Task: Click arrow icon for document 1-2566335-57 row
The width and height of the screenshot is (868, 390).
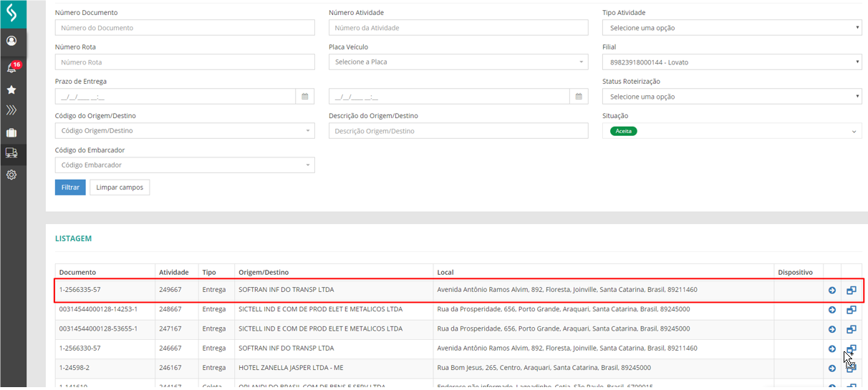Action: pos(832,291)
